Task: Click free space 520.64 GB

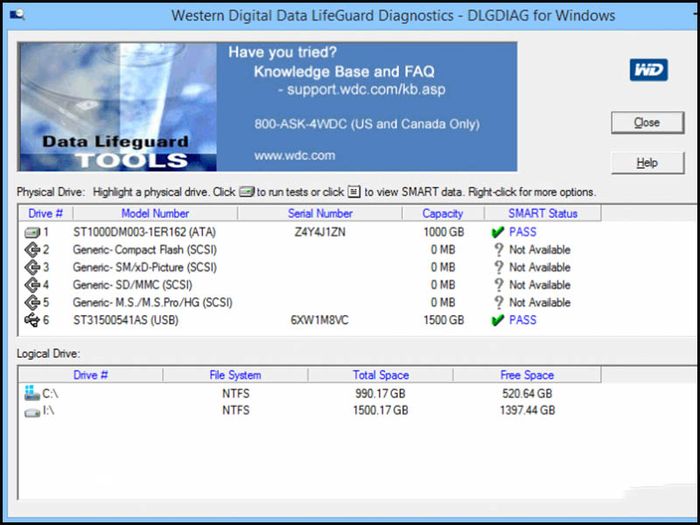Action: coord(527,394)
